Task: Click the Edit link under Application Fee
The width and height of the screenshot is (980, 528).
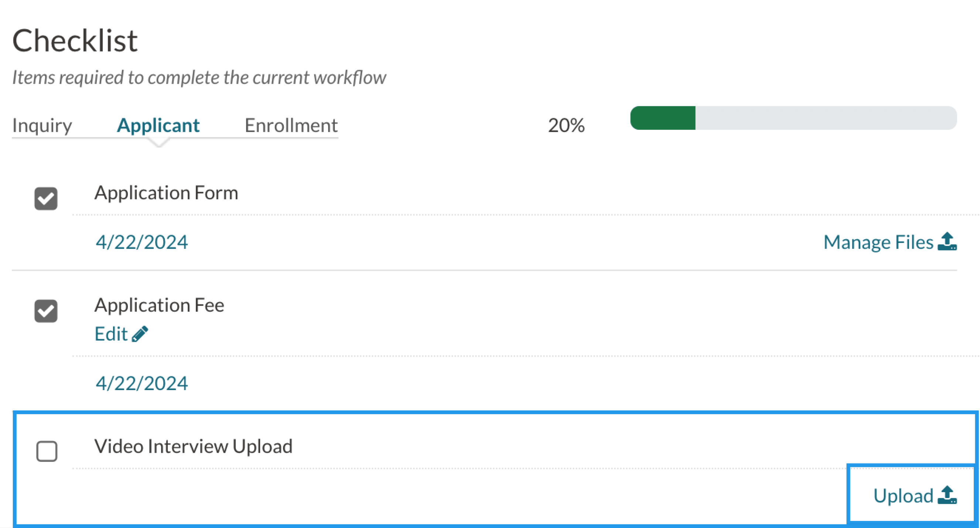Action: pyautogui.click(x=111, y=334)
